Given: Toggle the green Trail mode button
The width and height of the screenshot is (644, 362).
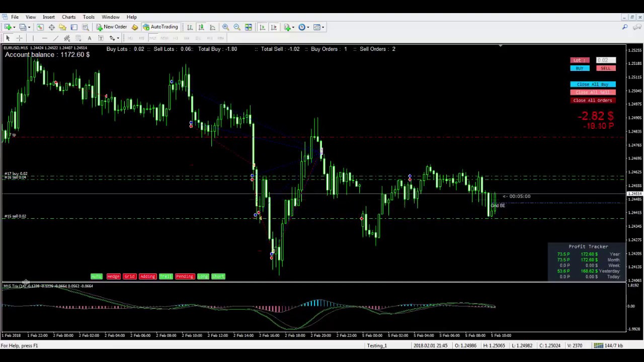Looking at the screenshot, I should click(x=166, y=277).
